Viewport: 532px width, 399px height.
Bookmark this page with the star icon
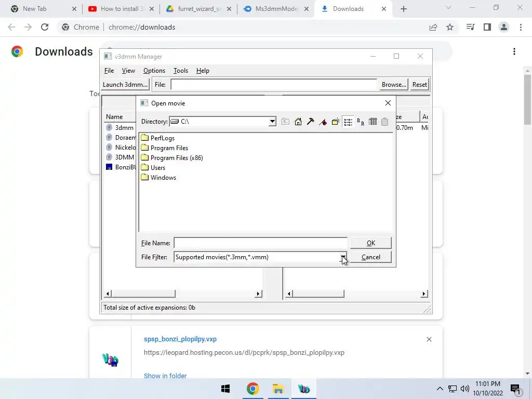[450, 27]
